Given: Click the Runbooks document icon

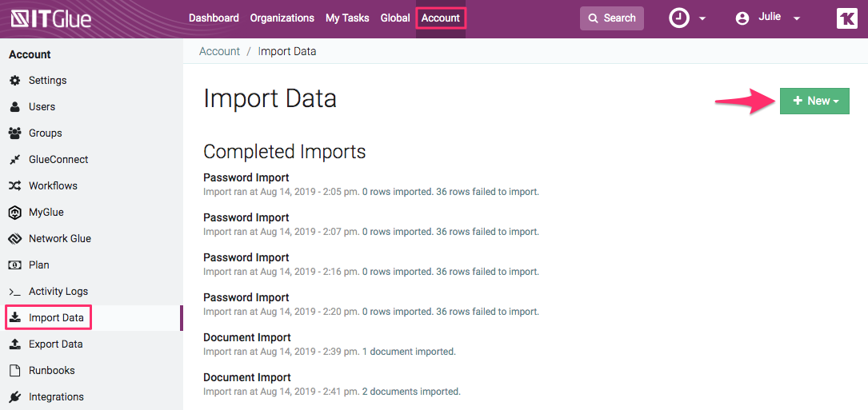Looking at the screenshot, I should pyautogui.click(x=15, y=371).
